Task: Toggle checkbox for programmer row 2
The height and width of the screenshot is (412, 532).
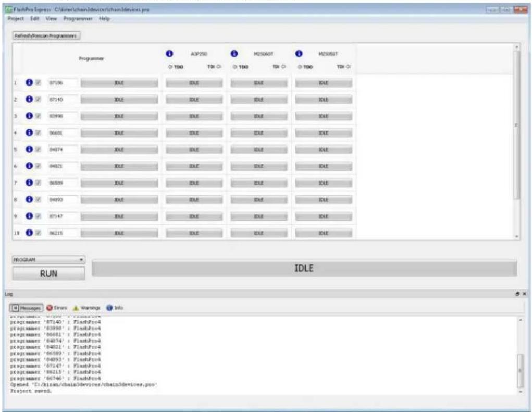Action: pos(38,99)
